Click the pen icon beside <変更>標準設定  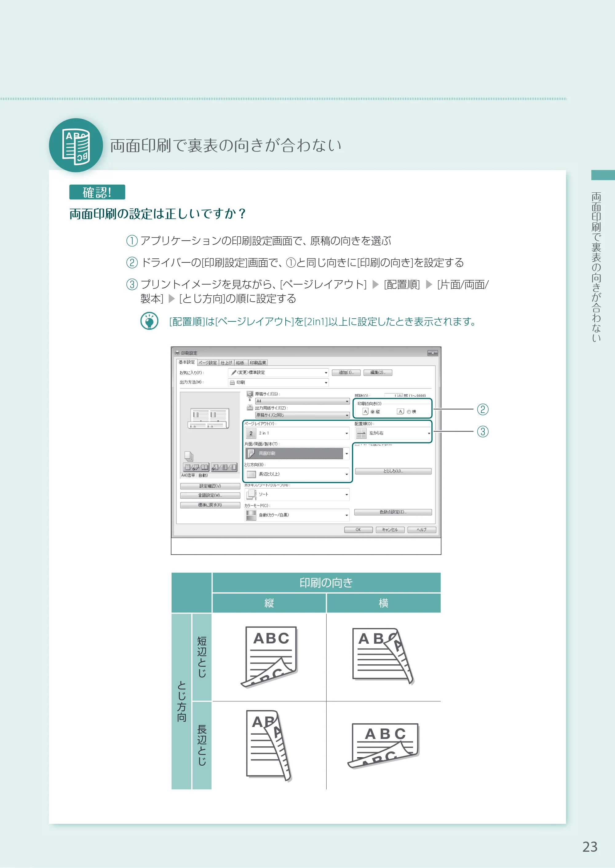[x=233, y=372]
